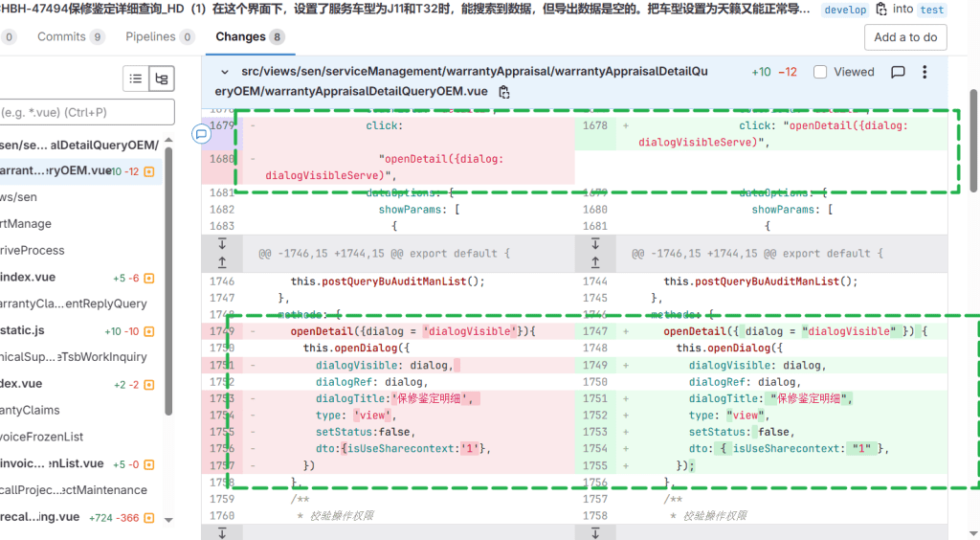
Task: Select recal...ing.vue in file tree
Action: 40,517
